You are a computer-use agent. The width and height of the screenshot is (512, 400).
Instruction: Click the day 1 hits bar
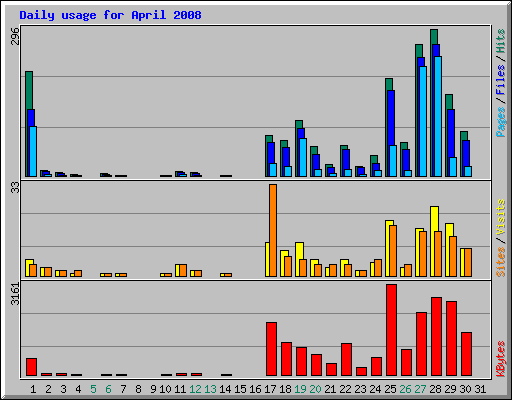coord(29,90)
